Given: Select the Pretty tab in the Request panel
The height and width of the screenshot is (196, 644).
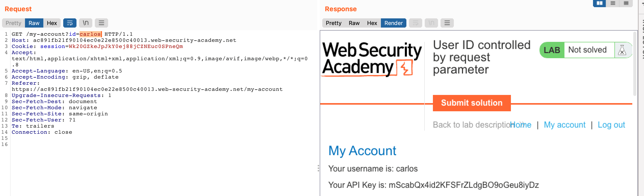Looking at the screenshot, I should coord(13,23).
